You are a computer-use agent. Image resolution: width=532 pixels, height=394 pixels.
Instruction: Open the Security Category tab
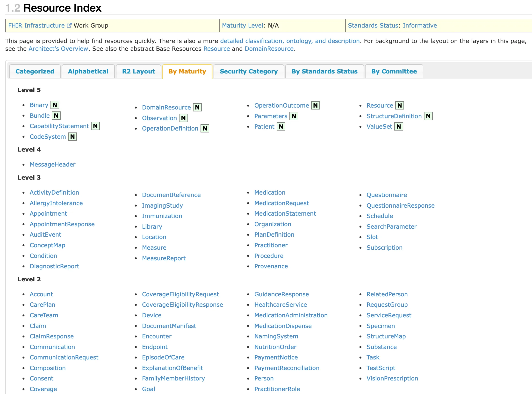(249, 71)
